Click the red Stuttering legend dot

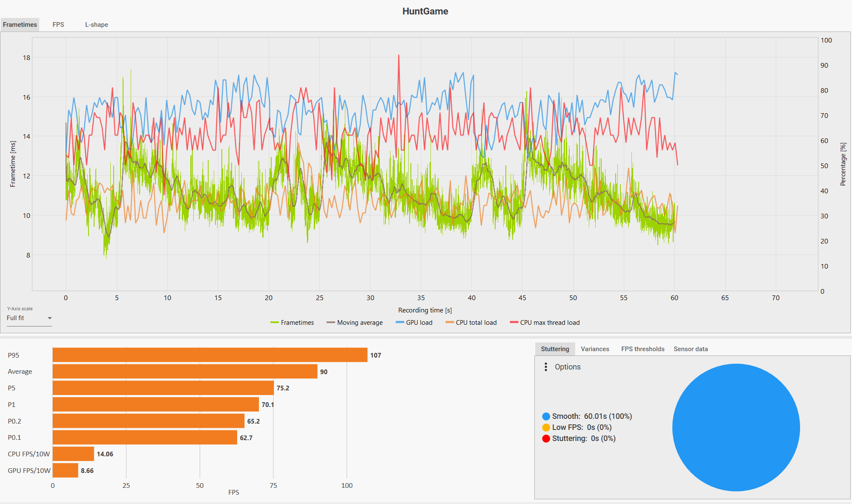click(x=546, y=438)
